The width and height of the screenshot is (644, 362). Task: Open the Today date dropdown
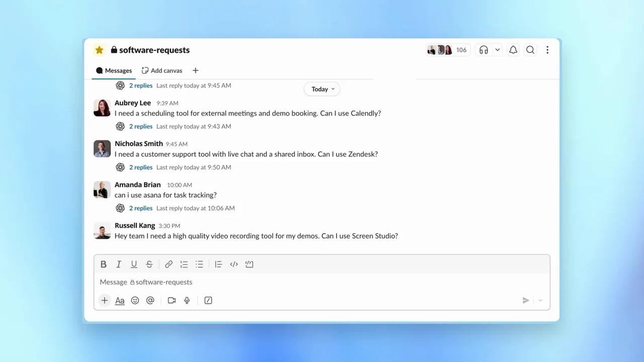tap(322, 89)
